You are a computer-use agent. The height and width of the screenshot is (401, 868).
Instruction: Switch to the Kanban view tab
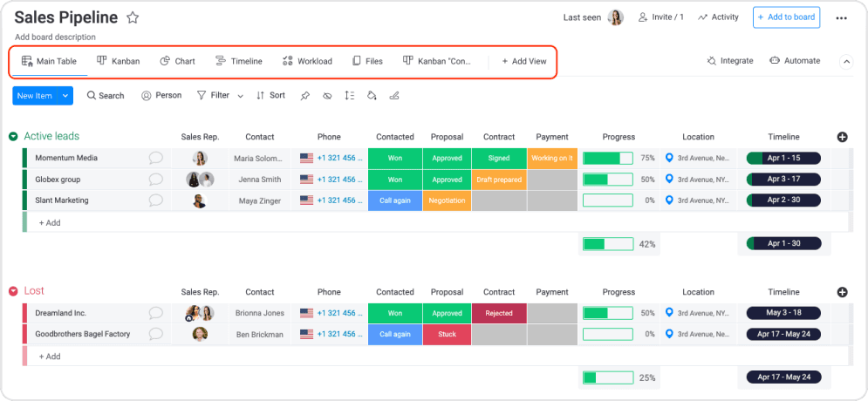click(x=118, y=62)
